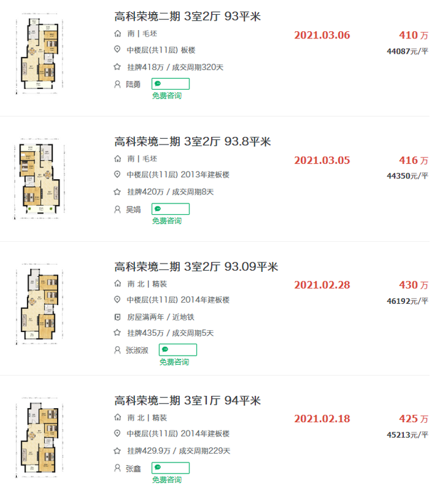
Task: View floor plan thumbnail of the 93平米 listing
Action: (x=40, y=54)
